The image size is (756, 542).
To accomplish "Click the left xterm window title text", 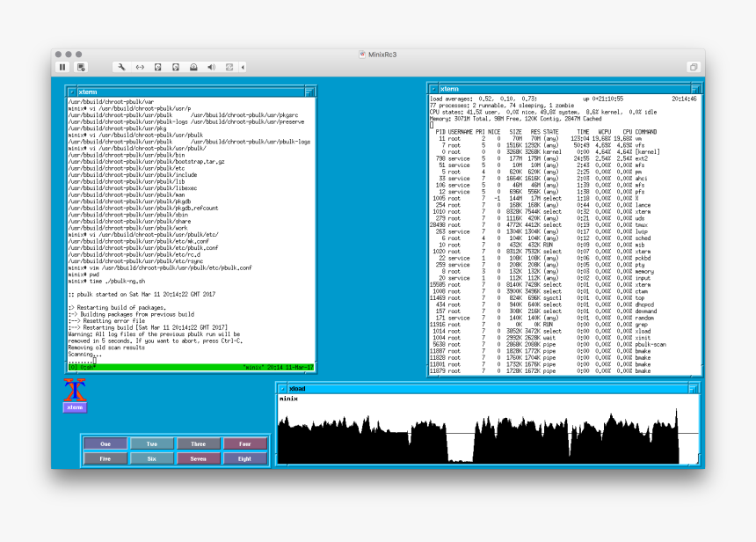I will [x=88, y=92].
